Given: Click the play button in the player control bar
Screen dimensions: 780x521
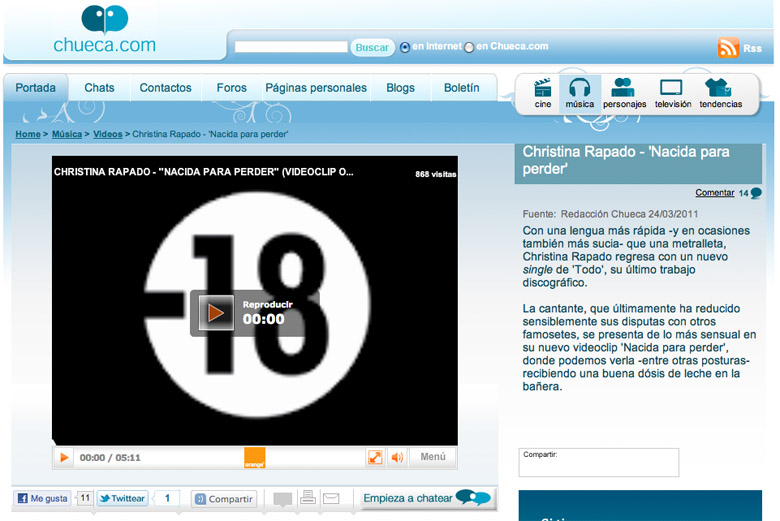Looking at the screenshot, I should coord(64,457).
